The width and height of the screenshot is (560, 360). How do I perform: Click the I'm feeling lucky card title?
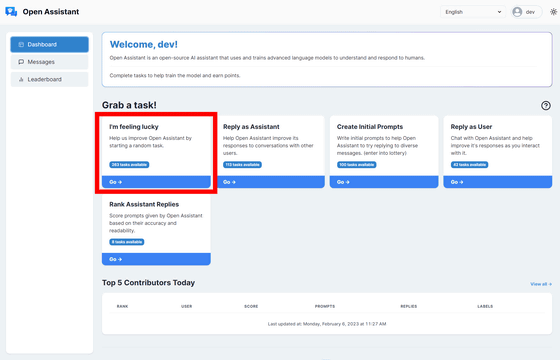point(134,127)
